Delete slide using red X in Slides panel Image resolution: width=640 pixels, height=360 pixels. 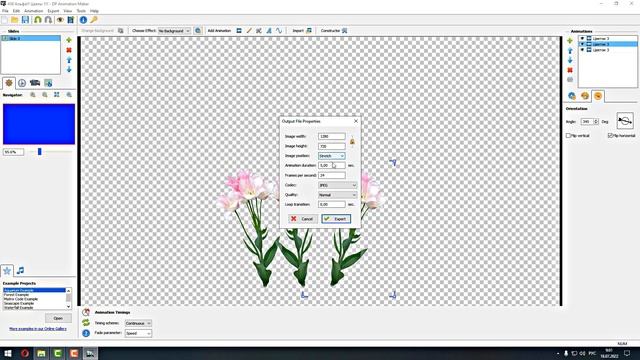point(69,50)
